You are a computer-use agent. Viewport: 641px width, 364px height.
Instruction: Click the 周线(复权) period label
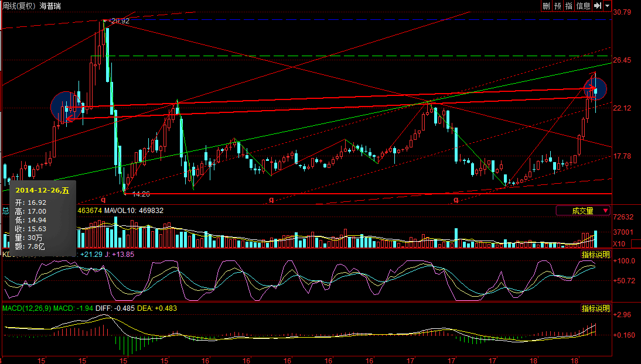(x=18, y=6)
